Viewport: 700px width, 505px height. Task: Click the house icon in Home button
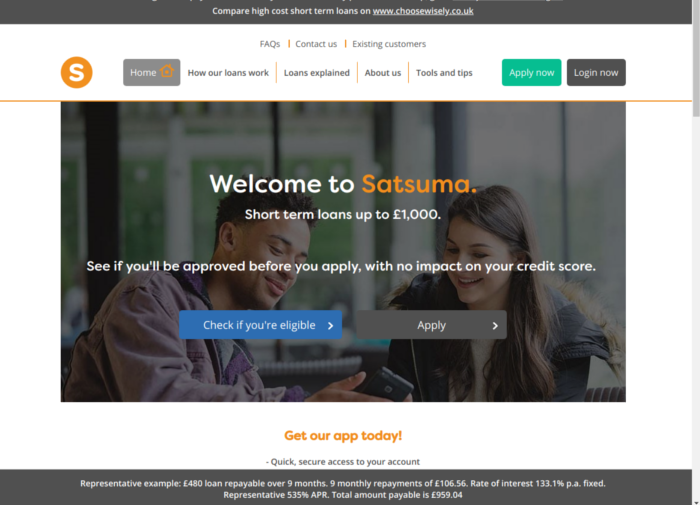point(167,71)
